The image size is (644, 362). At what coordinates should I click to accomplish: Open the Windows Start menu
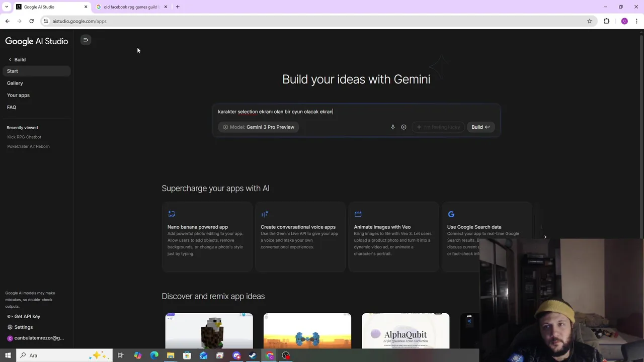8,355
